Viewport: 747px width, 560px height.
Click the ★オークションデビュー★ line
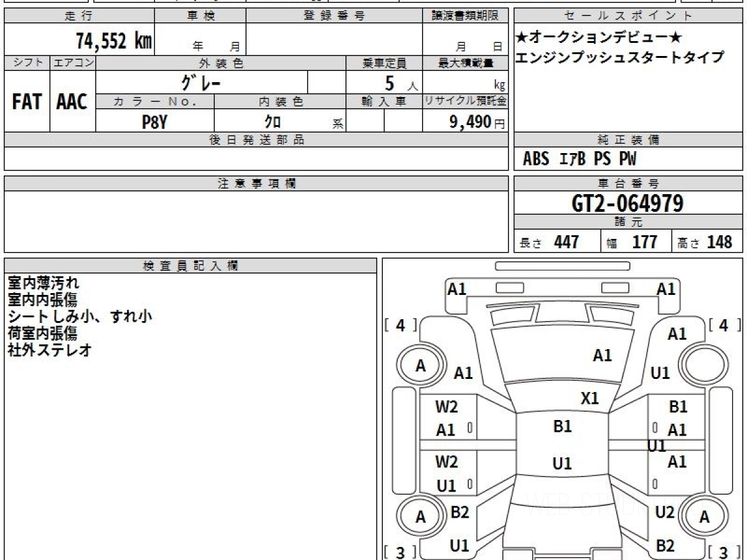[x=598, y=37]
